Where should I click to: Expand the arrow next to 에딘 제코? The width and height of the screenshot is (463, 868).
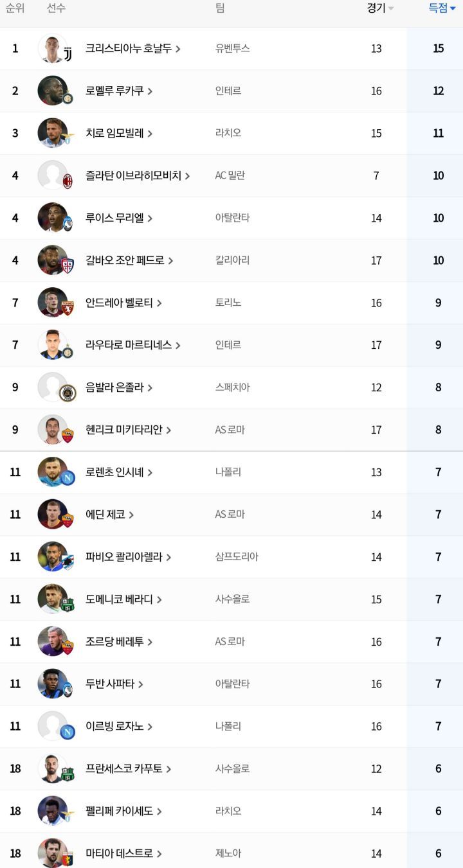[x=131, y=515]
